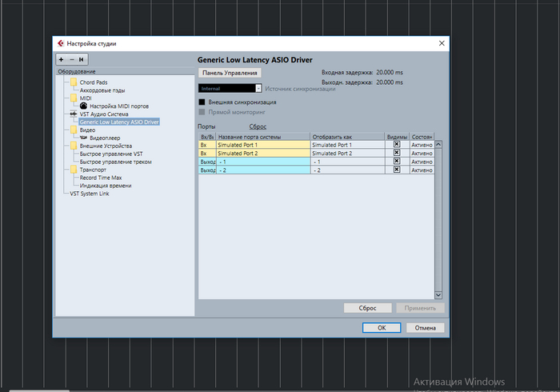This screenshot has width=560, height=392.
Task: Click the port list scroll-up arrow
Action: point(438,144)
